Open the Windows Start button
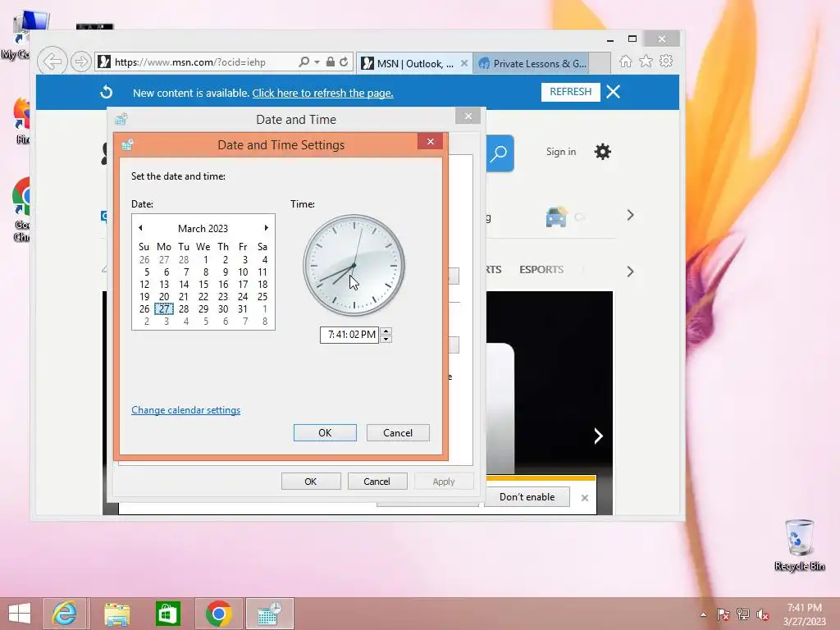 20,614
